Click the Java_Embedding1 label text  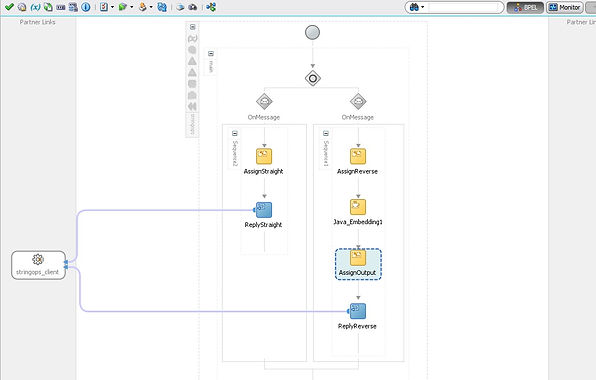point(358,222)
